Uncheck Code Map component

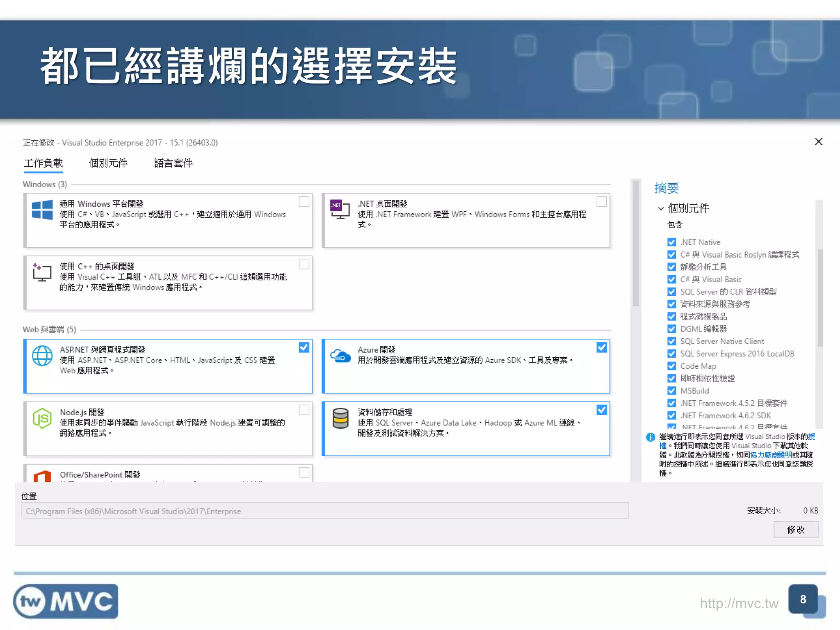671,366
